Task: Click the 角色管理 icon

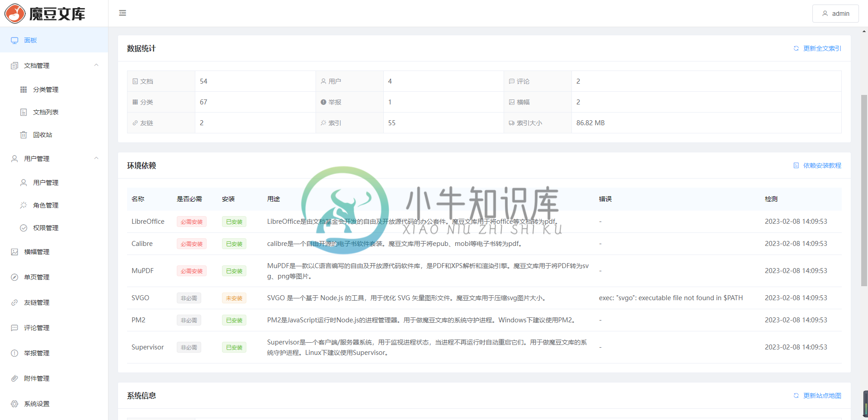Action: coord(24,205)
